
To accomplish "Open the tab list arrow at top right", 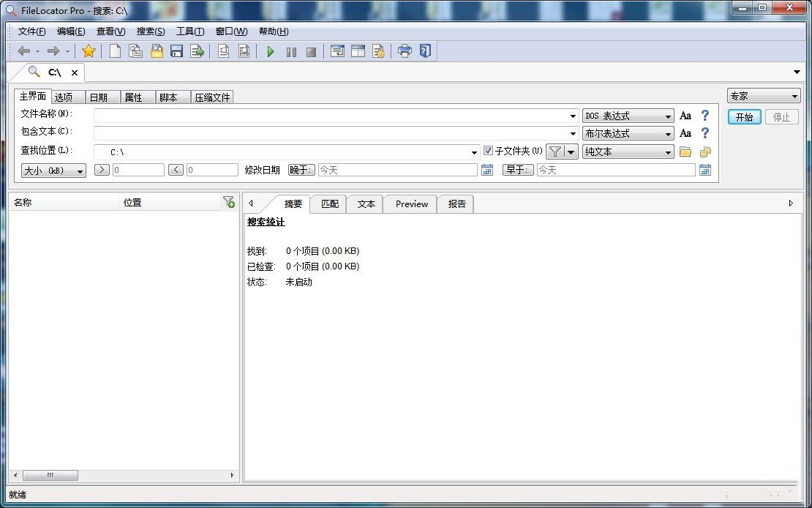I will (x=797, y=72).
